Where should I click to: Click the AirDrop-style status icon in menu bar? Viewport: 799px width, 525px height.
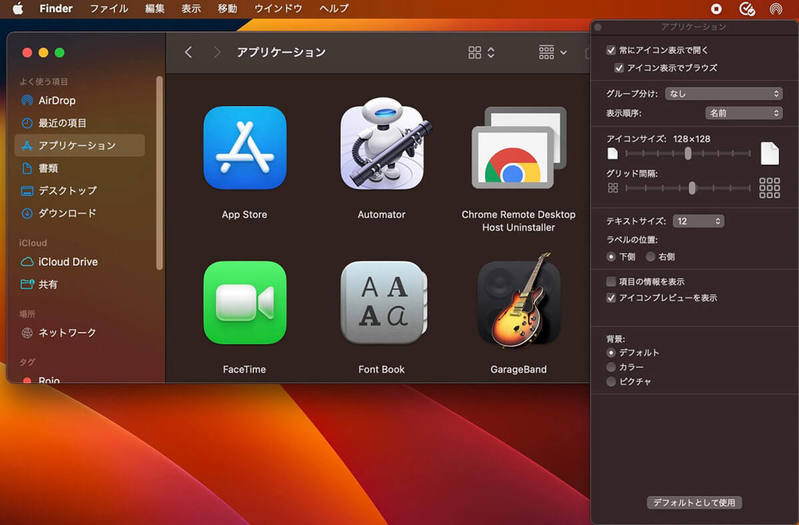point(776,9)
